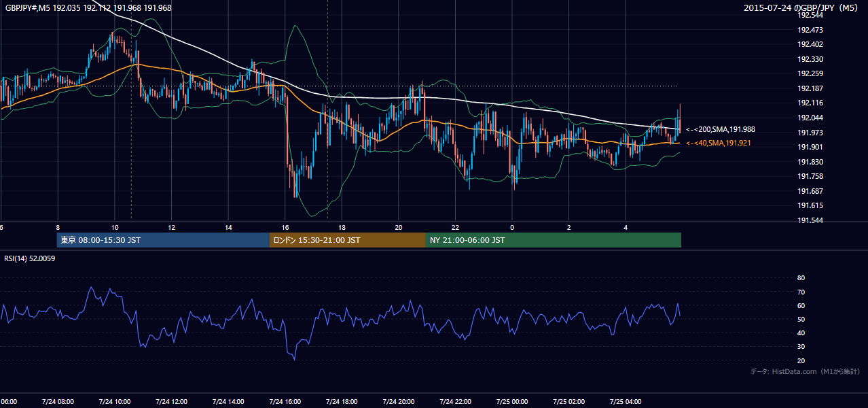Click price axis label 191.973
The image size is (868, 408).
810,133
